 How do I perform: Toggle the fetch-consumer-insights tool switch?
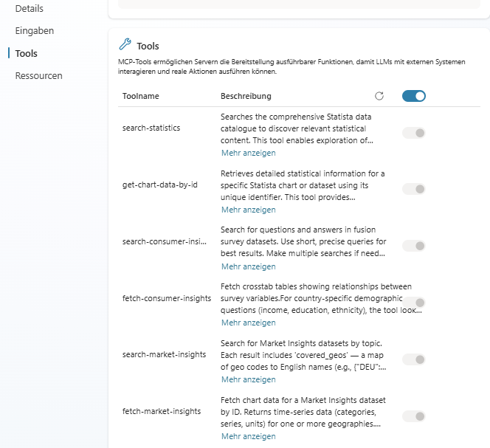click(x=414, y=303)
